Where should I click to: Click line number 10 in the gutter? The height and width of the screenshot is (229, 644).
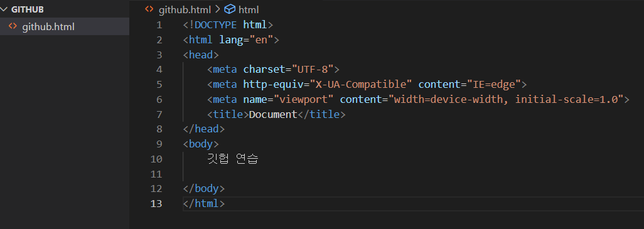click(x=156, y=159)
